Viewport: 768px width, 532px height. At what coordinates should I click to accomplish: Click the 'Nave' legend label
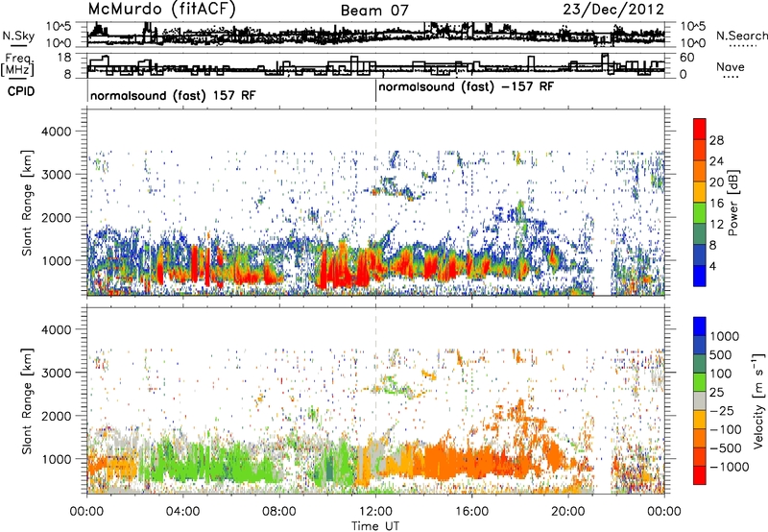tap(731, 67)
